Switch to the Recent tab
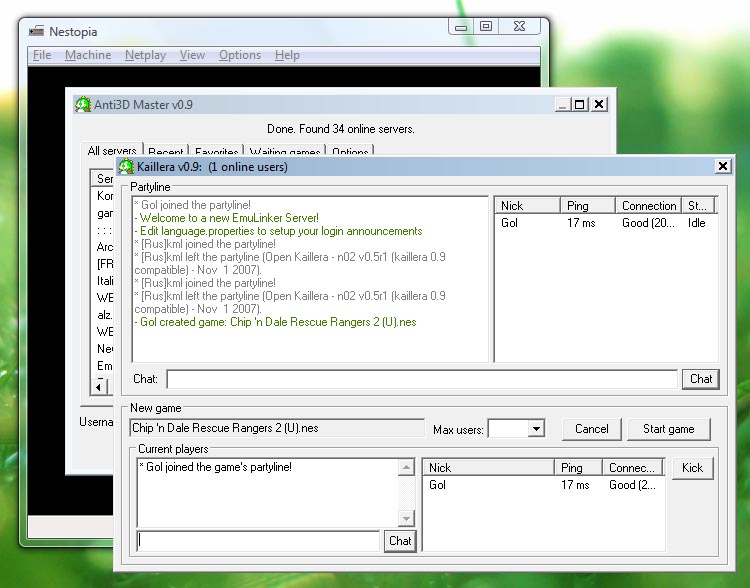Viewport: 750px width, 588px height. 165,151
